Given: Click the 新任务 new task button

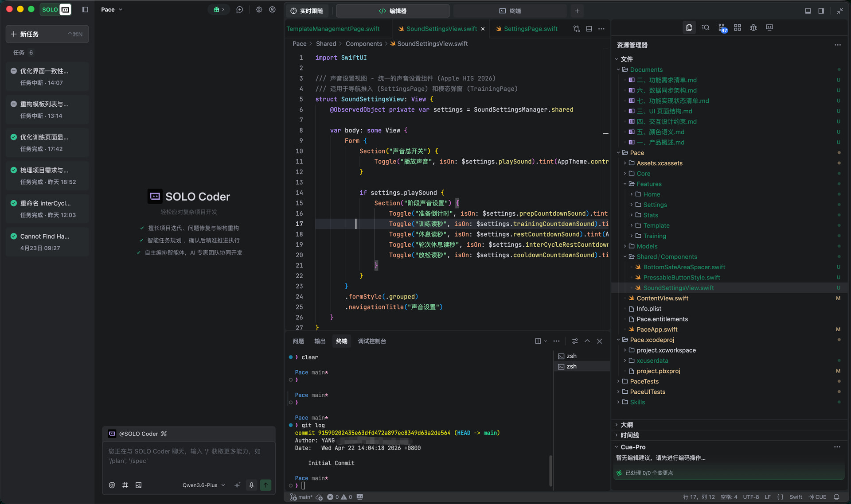Looking at the screenshot, I should point(47,34).
